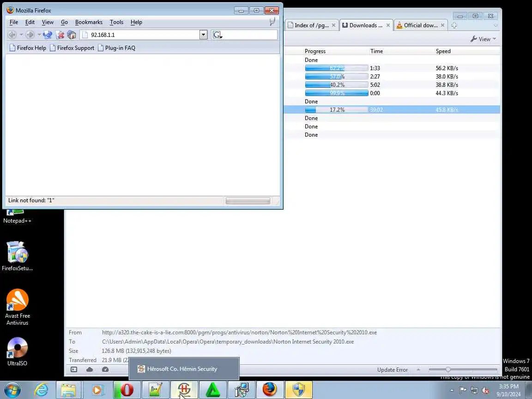
Task: Switch to Opera from the taskbar
Action: pyautogui.click(x=127, y=390)
